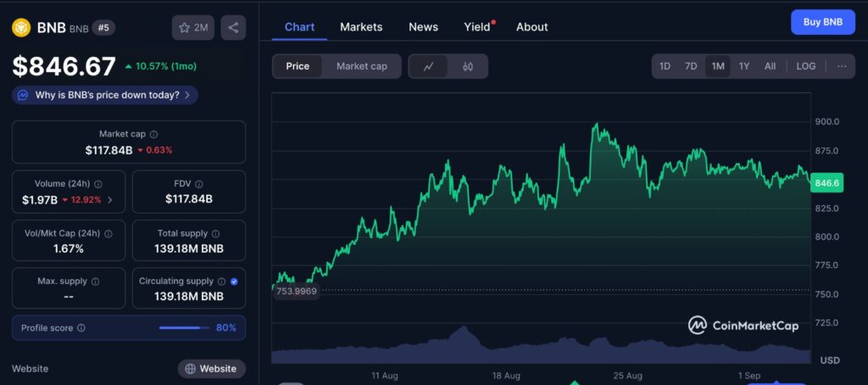Set chart range to 7D
Viewport: 868px width, 385px height.
[691, 66]
